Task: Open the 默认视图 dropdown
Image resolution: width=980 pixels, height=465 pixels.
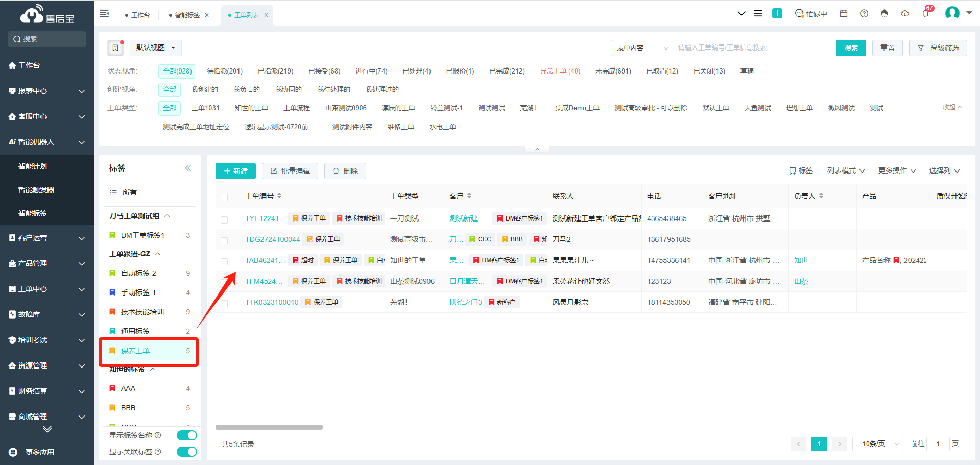Action: [156, 48]
